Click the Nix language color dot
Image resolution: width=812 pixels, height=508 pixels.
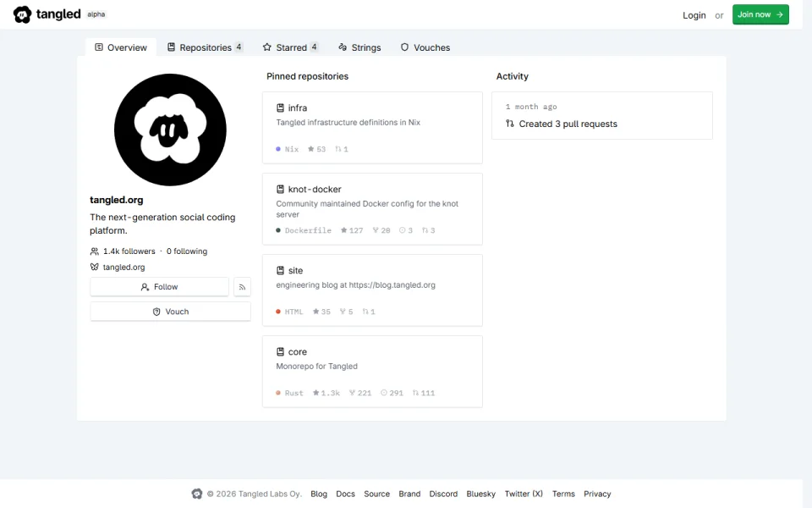[278, 149]
